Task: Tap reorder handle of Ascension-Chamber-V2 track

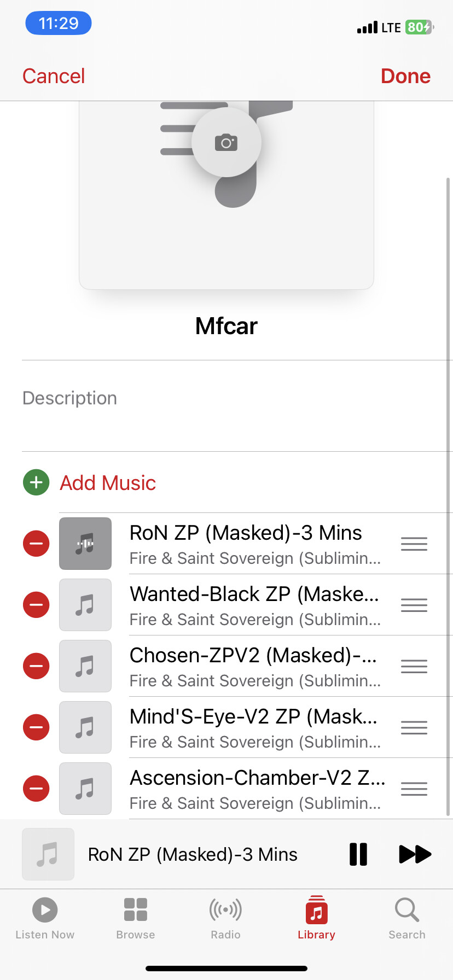Action: (x=414, y=789)
